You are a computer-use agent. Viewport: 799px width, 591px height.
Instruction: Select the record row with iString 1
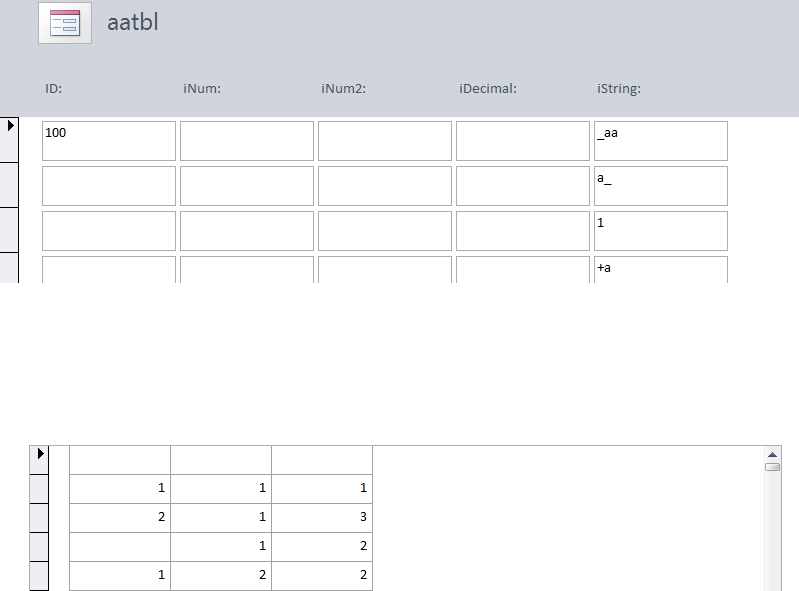[10, 230]
